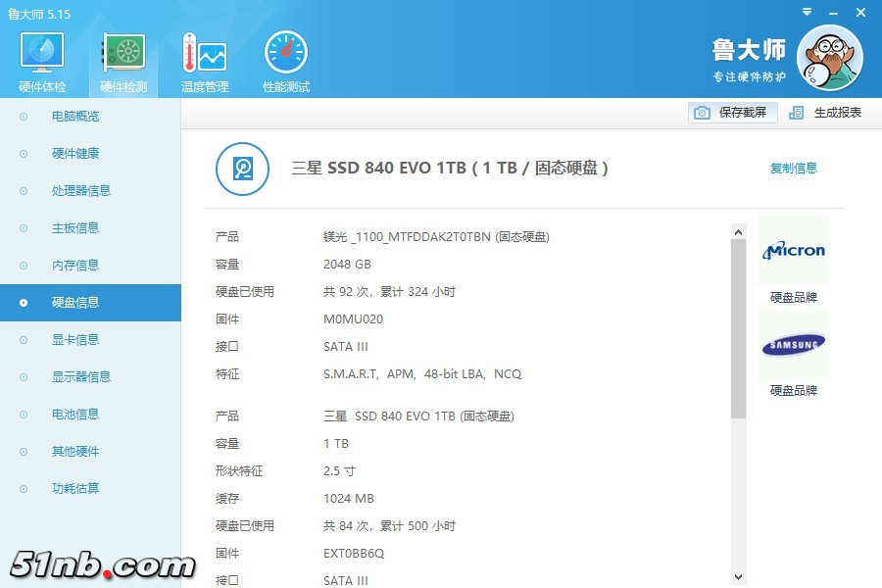Click the scrollbar down arrow in disk list
The width and height of the screenshot is (882, 588).
coord(738,578)
